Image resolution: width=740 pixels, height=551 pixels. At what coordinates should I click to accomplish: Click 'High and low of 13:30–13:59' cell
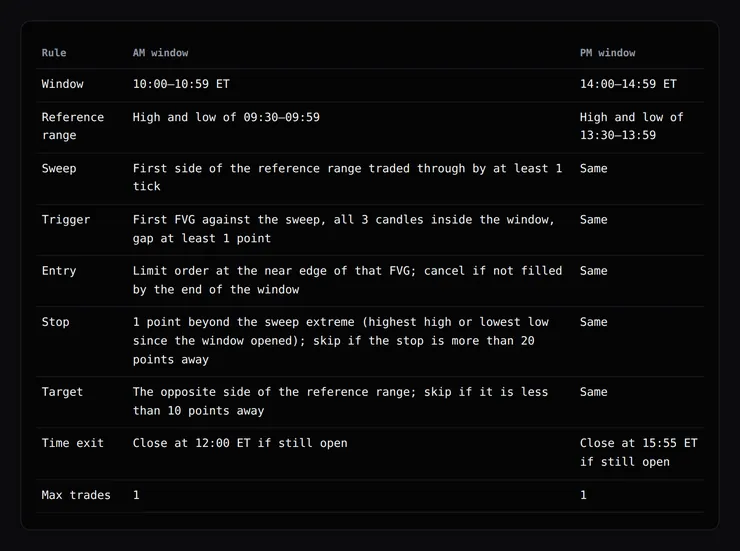631,126
